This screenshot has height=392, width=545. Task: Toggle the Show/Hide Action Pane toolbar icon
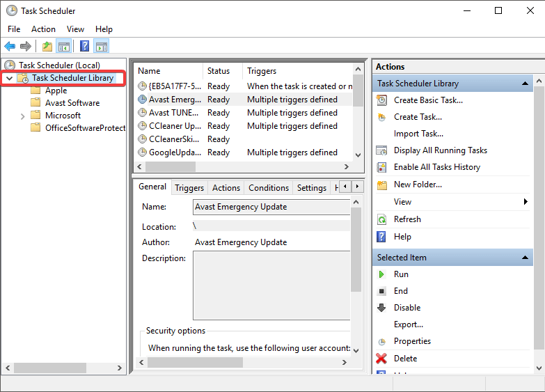pyautogui.click(x=102, y=46)
